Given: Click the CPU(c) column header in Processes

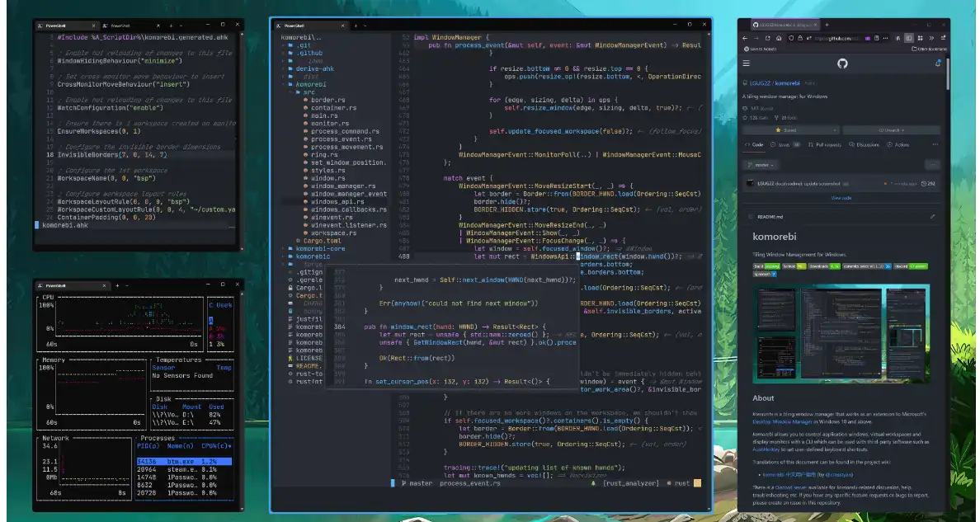Looking at the screenshot, I should [216, 446].
